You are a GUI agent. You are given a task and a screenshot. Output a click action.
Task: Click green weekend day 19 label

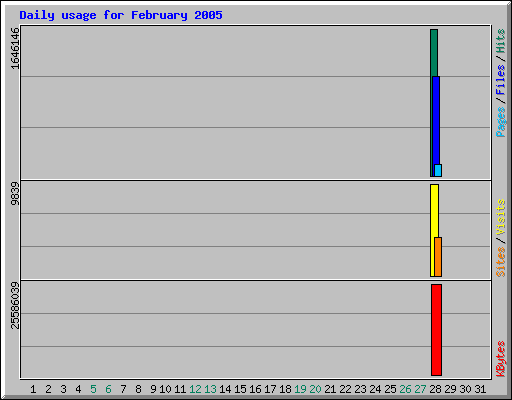tap(300, 389)
